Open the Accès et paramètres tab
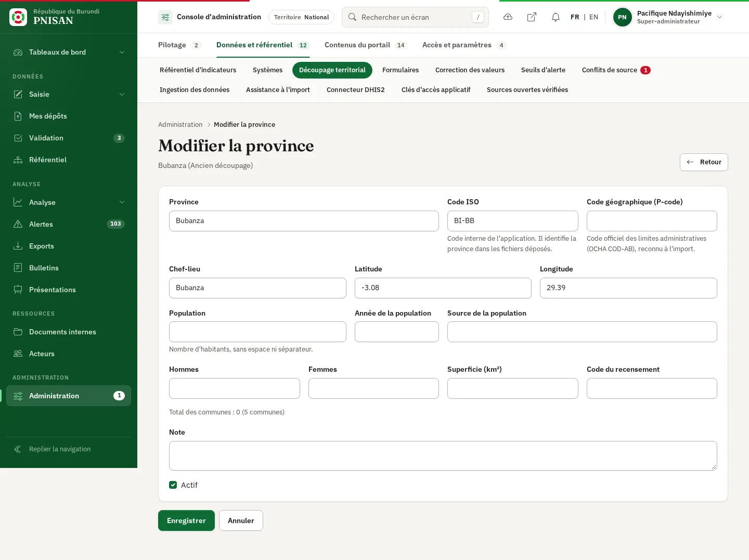 pyautogui.click(x=464, y=45)
